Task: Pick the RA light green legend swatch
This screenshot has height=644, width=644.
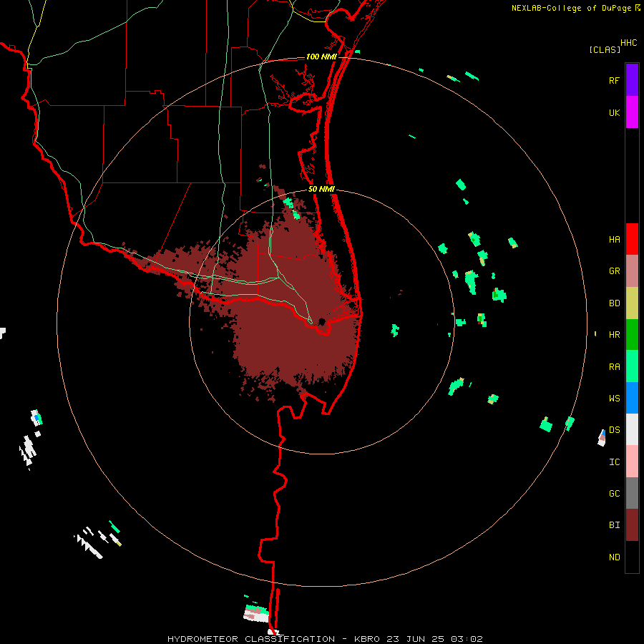Action: [632, 366]
